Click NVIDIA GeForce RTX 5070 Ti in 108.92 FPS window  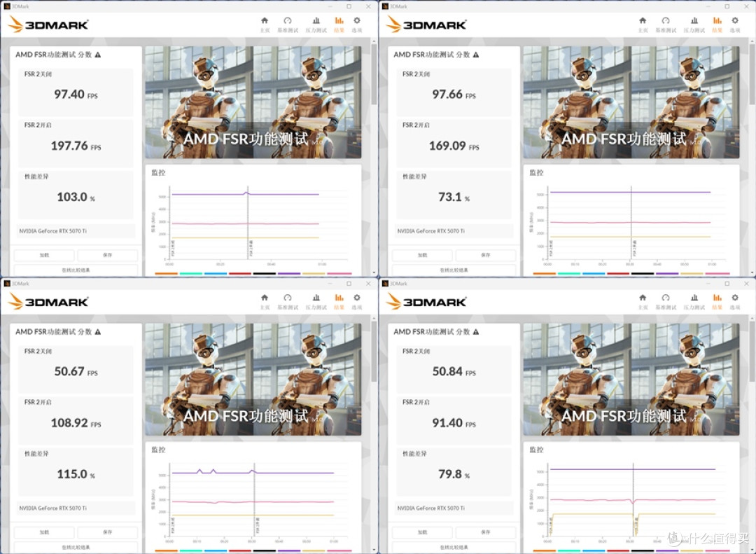[x=53, y=508]
